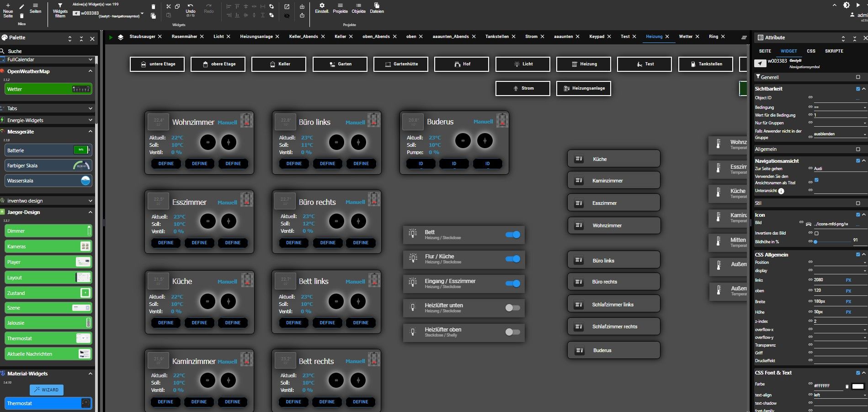
Task: Add a new page with Neue Seite
Action: (x=8, y=10)
